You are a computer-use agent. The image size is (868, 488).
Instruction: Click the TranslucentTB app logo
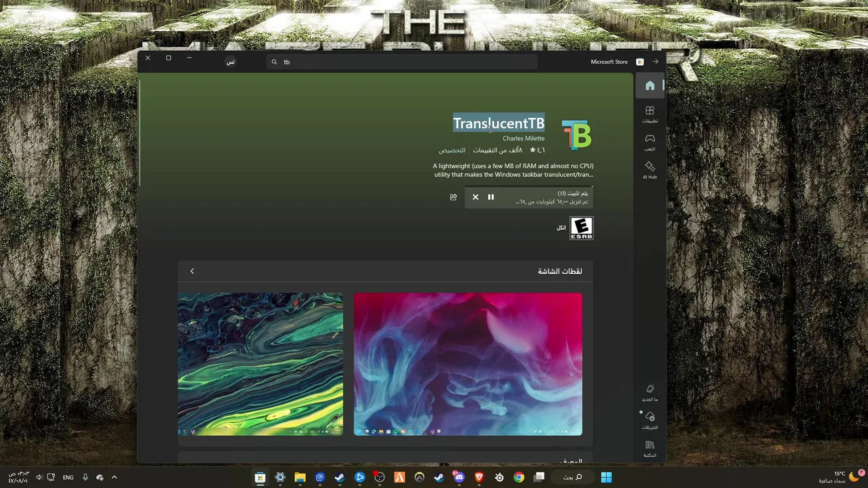coord(576,134)
